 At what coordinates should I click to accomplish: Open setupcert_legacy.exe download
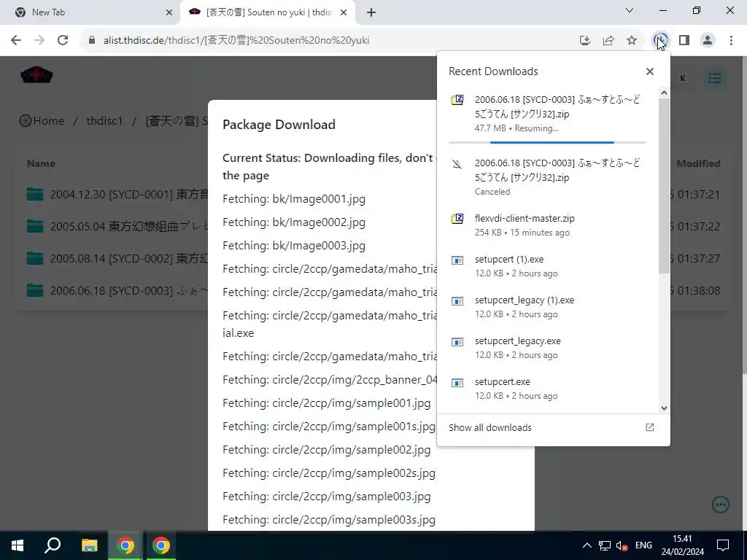click(x=547, y=348)
